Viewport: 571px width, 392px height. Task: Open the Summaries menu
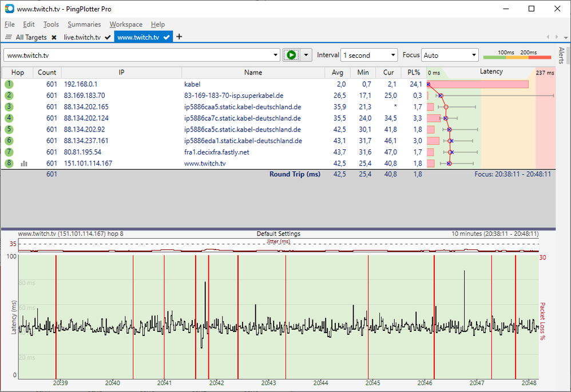[x=84, y=25]
